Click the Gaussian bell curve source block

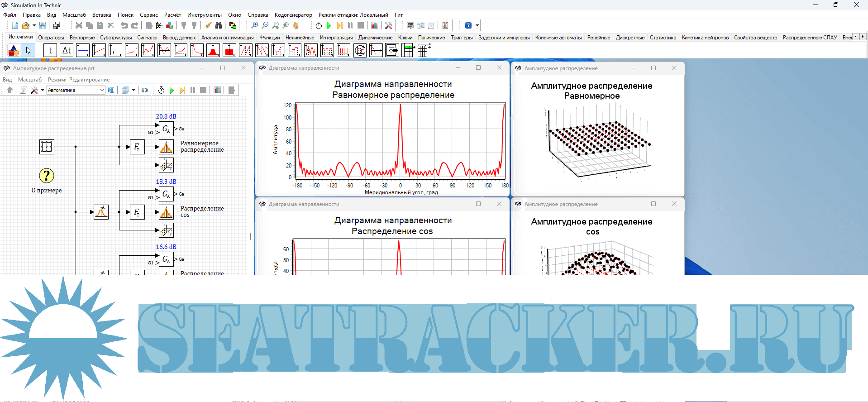(213, 51)
